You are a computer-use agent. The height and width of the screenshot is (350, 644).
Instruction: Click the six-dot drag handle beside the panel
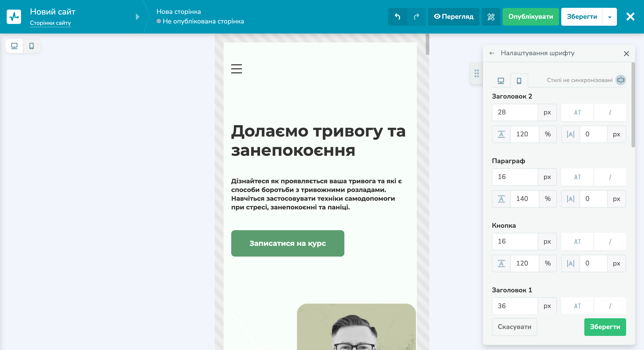(477, 74)
